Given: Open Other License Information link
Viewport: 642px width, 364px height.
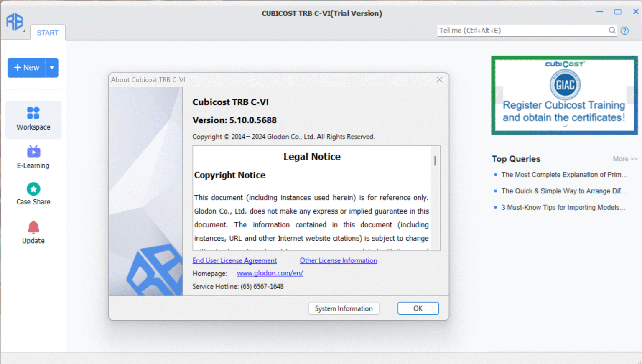Looking at the screenshot, I should (x=339, y=260).
